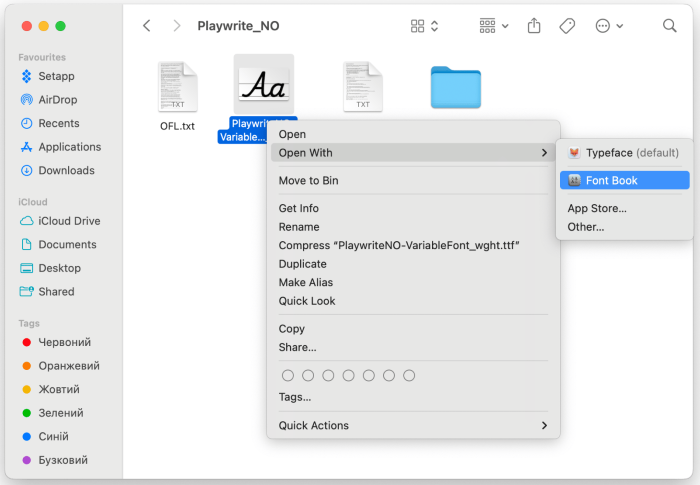Click the yellow minimise window button

(44, 26)
